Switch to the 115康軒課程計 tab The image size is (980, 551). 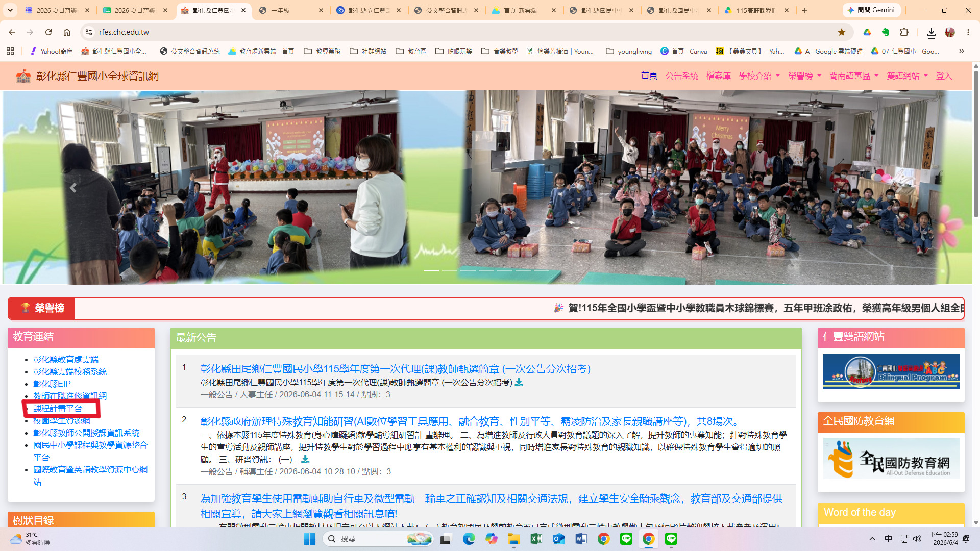(x=757, y=10)
